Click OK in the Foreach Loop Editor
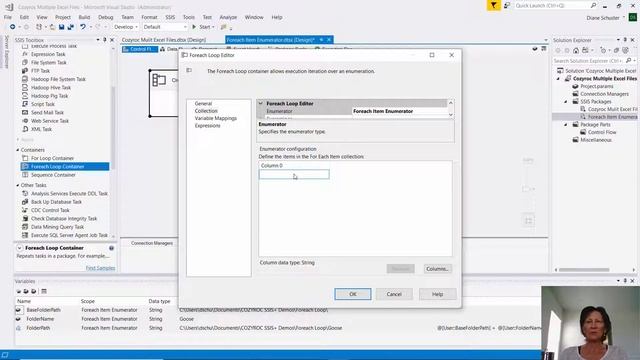640x360 pixels. [x=353, y=294]
